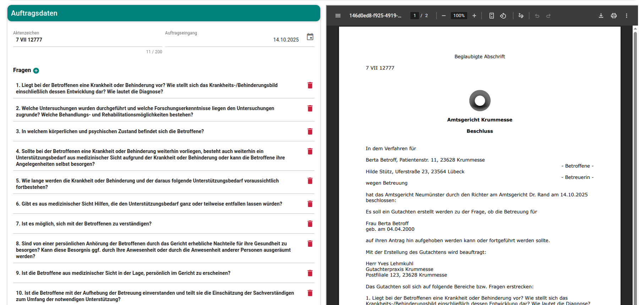This screenshot has width=644, height=305.
Task: Delete question 3 using trash icon
Action: coord(310,131)
